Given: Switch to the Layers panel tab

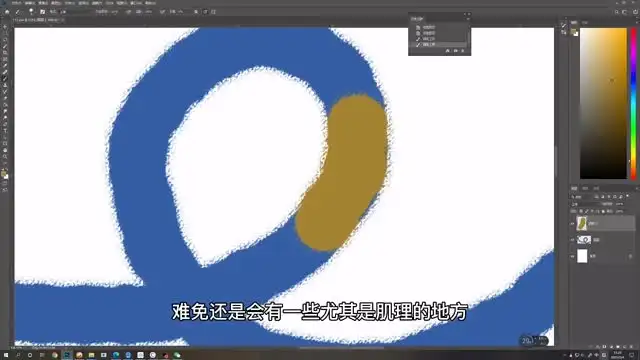Looking at the screenshot, I should [x=574, y=189].
